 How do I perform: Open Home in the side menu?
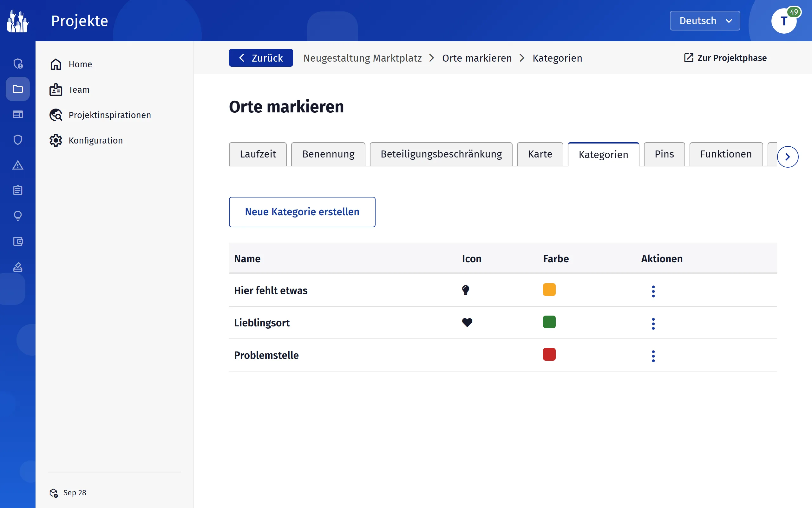coord(80,64)
